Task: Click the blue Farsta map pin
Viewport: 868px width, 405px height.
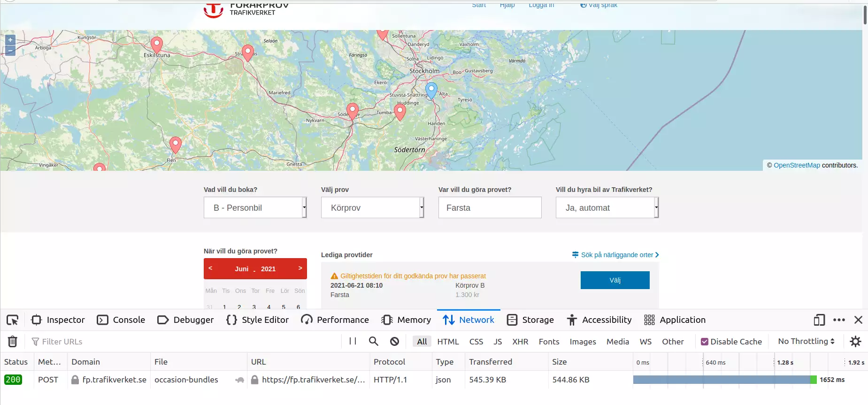Action: point(431,90)
